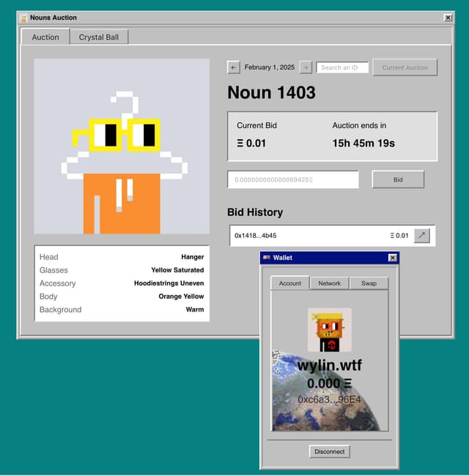469x476 pixels.
Task: Click the wallet avatar noun image
Action: point(330,330)
